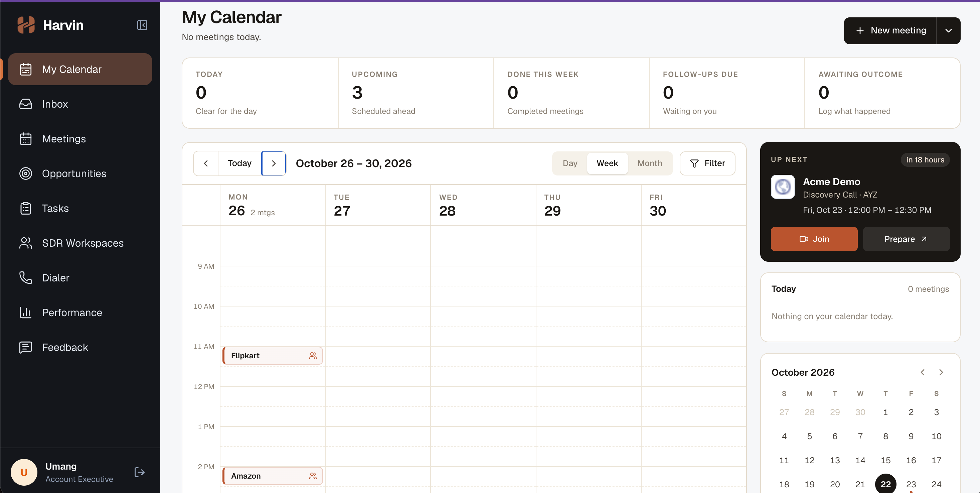Click 'October 26 – 30, 2026' date range

click(354, 163)
